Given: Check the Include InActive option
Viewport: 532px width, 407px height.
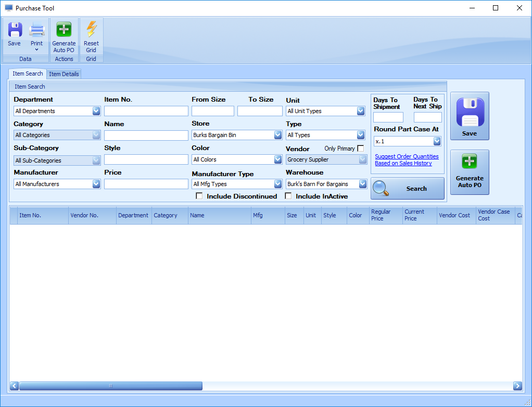Looking at the screenshot, I should [x=288, y=196].
